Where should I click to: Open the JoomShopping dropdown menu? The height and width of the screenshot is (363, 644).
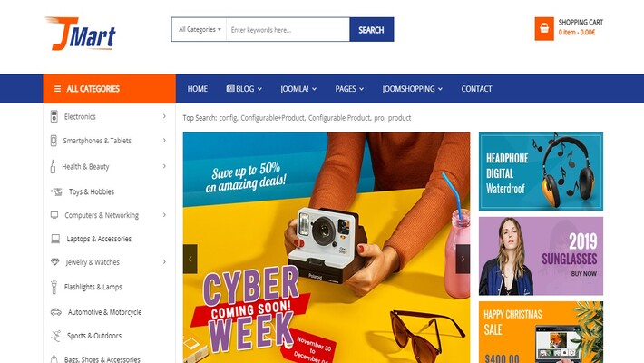pyautogui.click(x=412, y=89)
